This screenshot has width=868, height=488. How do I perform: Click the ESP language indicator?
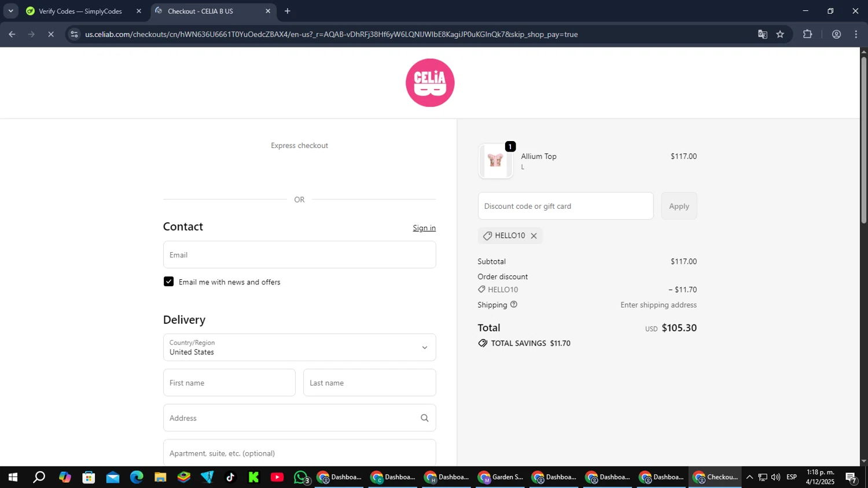(x=792, y=477)
